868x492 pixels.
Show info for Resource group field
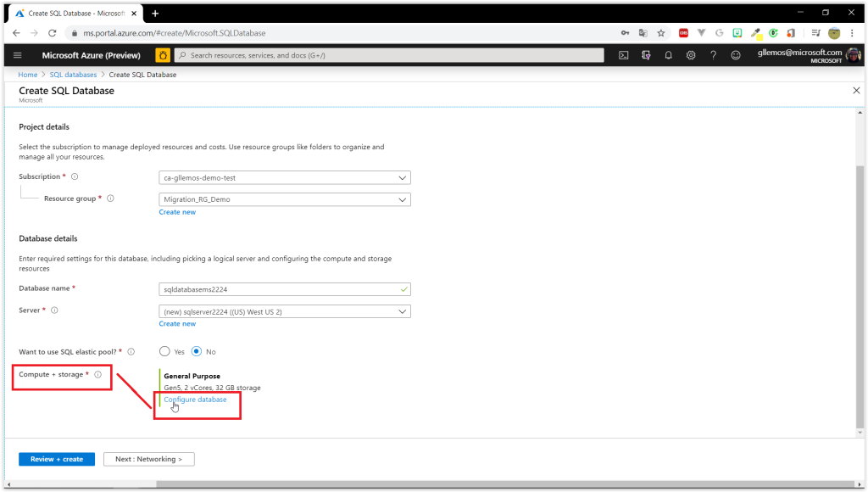click(x=111, y=198)
